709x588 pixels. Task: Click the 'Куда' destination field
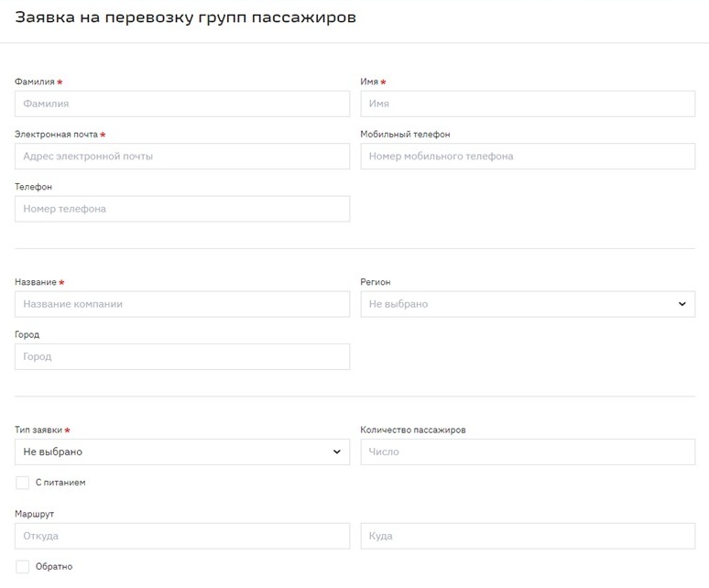click(528, 536)
